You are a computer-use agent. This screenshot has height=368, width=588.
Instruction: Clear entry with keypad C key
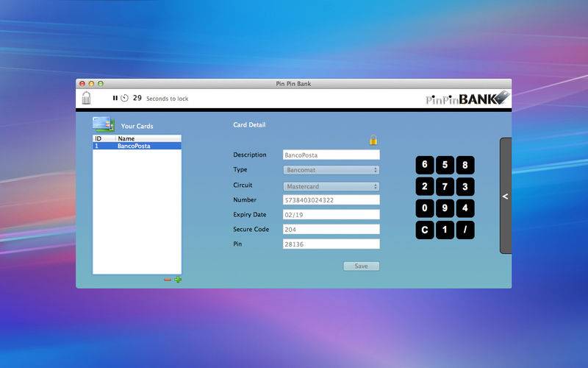point(425,230)
